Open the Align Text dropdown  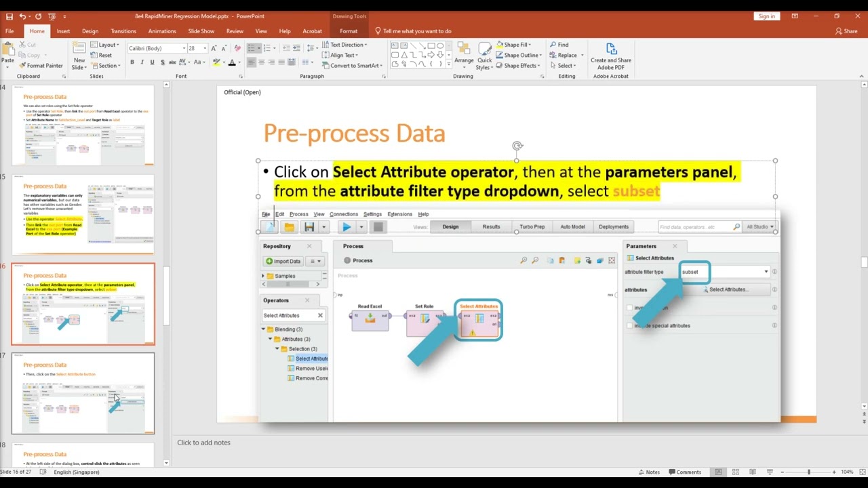click(x=339, y=56)
